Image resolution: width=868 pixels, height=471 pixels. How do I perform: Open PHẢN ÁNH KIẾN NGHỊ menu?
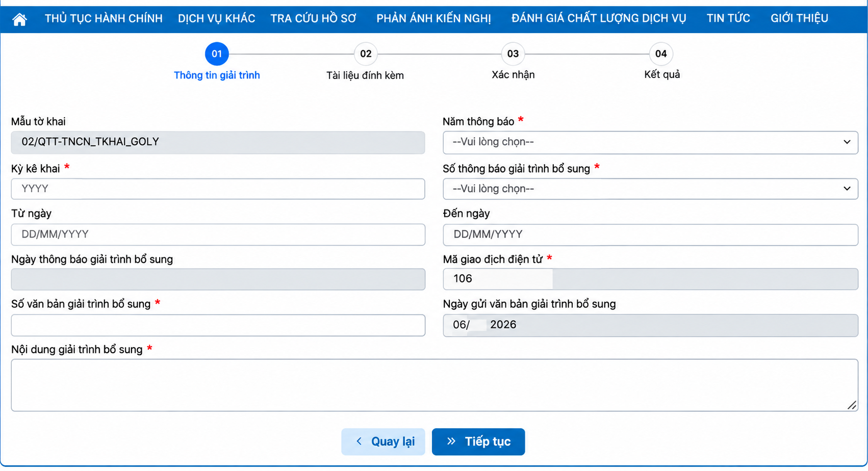[x=433, y=18]
